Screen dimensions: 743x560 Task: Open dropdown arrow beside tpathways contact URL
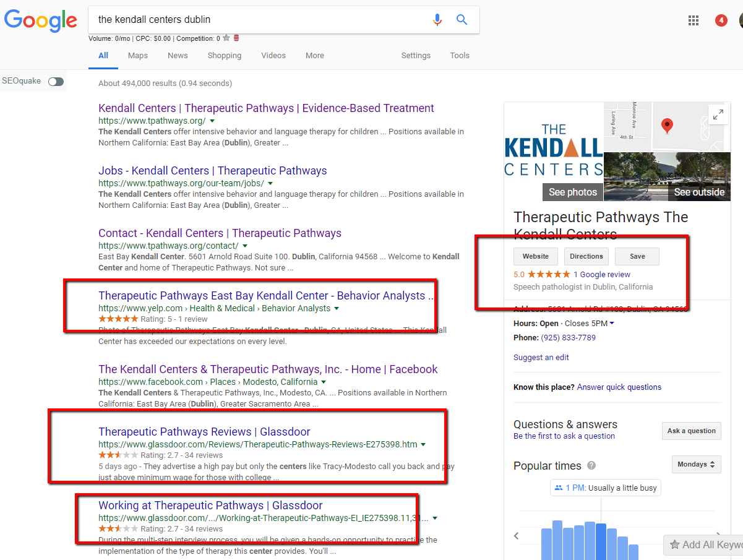[244, 246]
